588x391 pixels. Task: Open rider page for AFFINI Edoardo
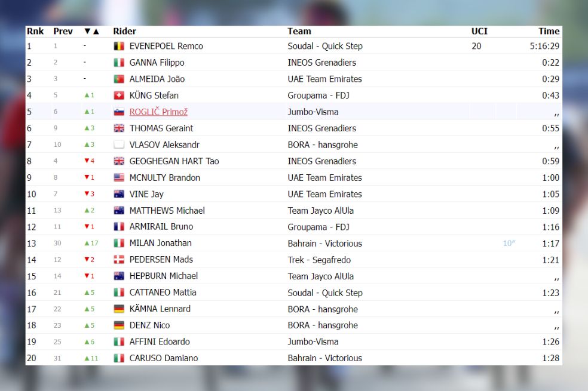click(160, 342)
